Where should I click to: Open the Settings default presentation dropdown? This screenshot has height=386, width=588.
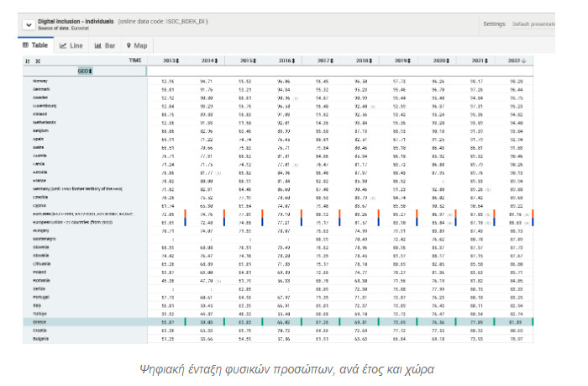click(549, 24)
